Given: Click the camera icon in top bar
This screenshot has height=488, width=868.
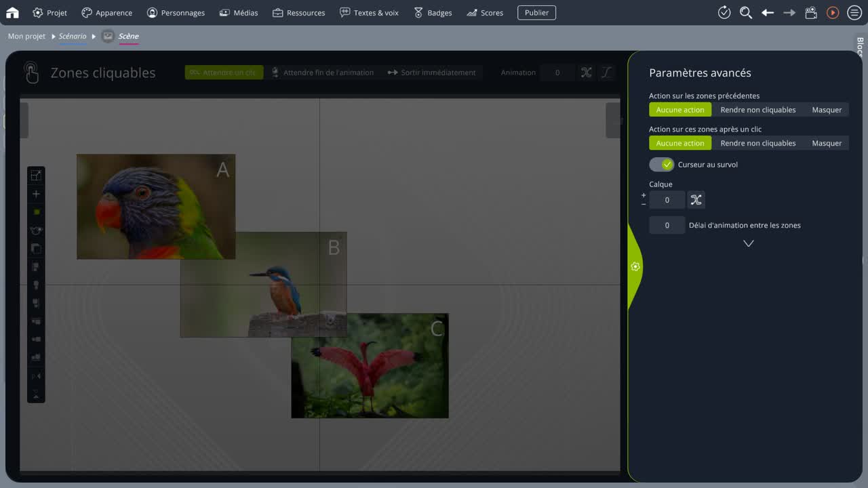Looking at the screenshot, I should 810,12.
